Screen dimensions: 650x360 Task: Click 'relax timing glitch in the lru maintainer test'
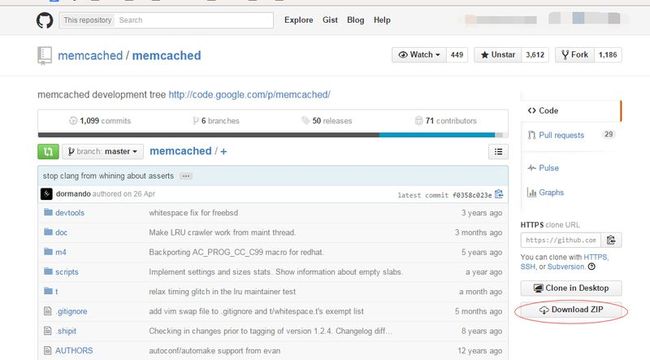coord(222,292)
